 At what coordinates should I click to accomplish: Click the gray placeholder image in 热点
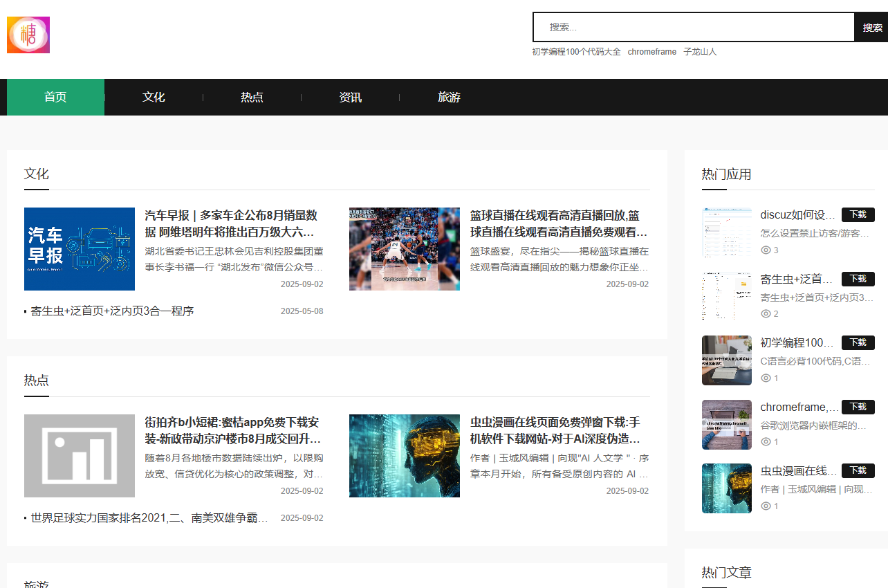click(x=80, y=456)
